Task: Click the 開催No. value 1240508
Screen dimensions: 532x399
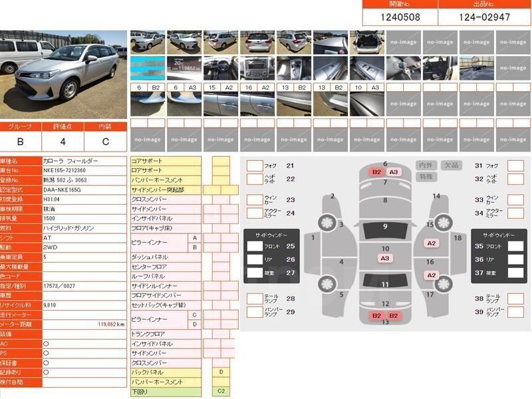Action: tap(400, 17)
